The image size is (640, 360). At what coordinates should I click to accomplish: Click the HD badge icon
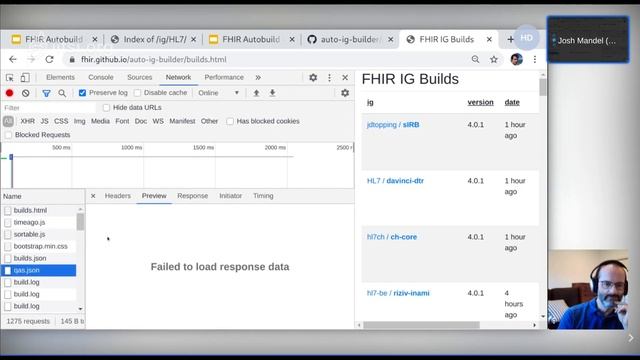(526, 38)
